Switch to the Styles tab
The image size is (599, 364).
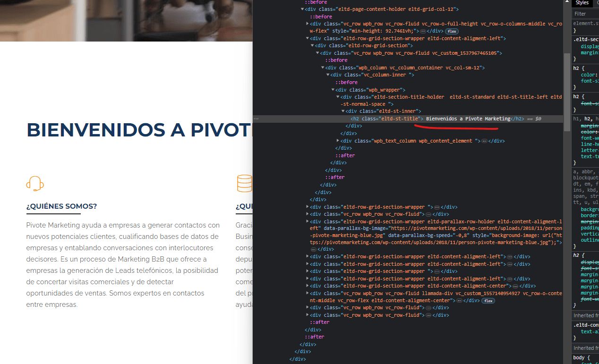(x=582, y=3)
